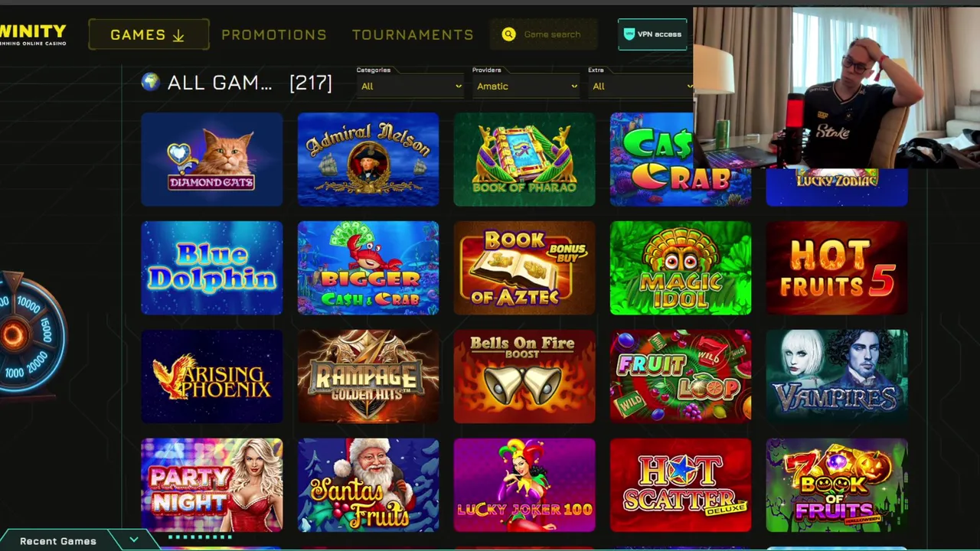Image resolution: width=980 pixels, height=551 pixels.
Task: Launch the Hot Fruits 5 game
Action: click(x=837, y=268)
